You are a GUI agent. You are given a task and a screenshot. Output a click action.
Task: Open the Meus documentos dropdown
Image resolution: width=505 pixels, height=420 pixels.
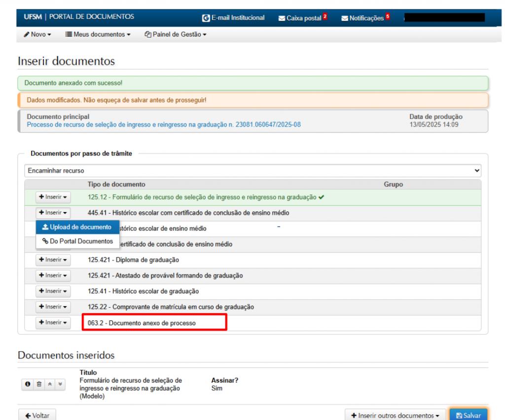coord(98,35)
